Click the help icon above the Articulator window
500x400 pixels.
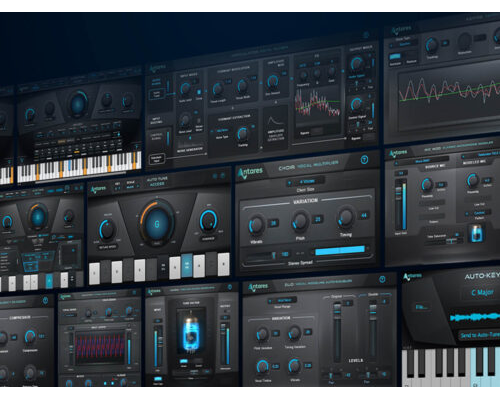tap(366, 34)
